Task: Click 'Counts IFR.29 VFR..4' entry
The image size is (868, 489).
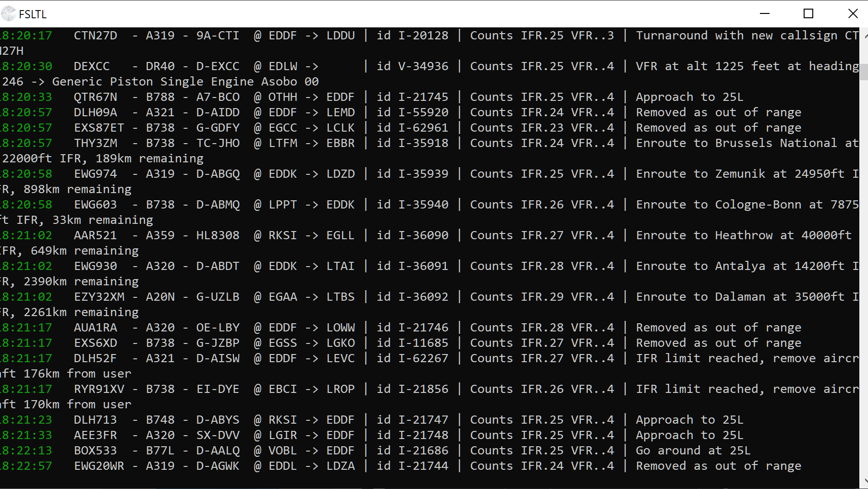Action: click(x=542, y=297)
